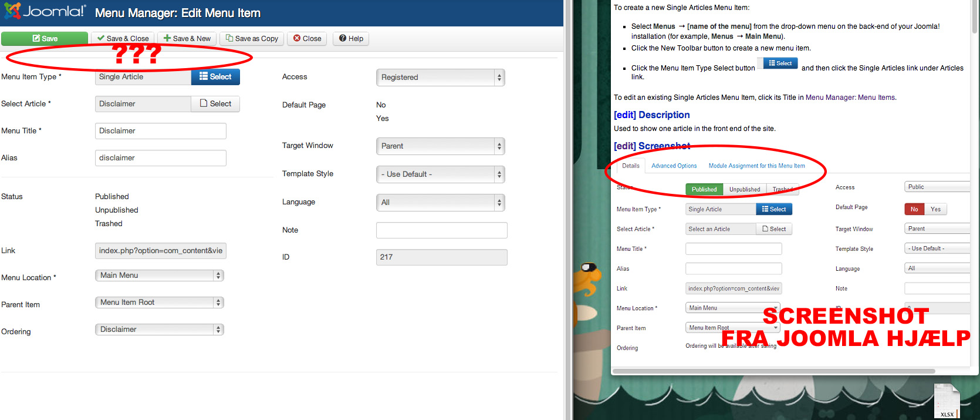The height and width of the screenshot is (420, 980).
Task: Click the empty Alias field in help screenshot
Action: pos(734,269)
